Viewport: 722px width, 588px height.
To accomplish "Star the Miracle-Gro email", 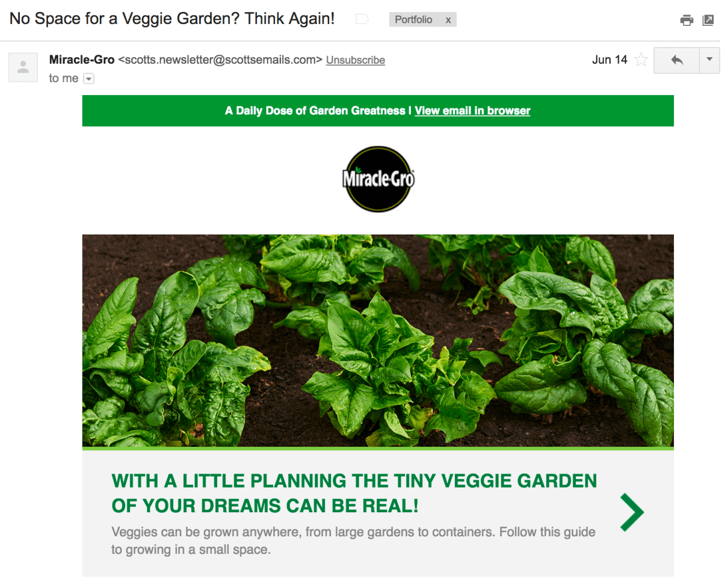I will [641, 60].
